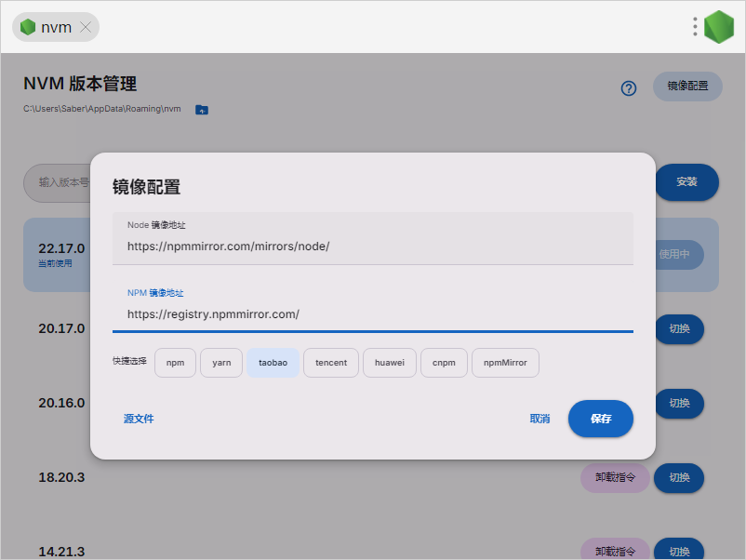Switch to version 14.21.3 with 切换
The height and width of the screenshot is (560, 746).
(679, 550)
